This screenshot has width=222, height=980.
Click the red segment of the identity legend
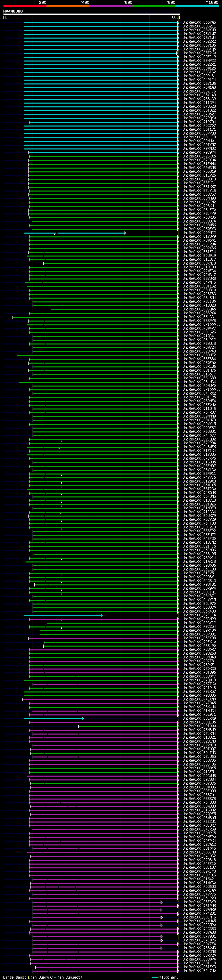(x=25, y=6)
